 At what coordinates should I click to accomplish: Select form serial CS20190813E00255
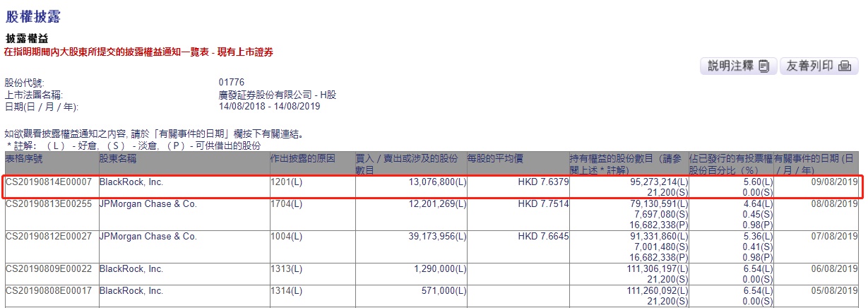point(48,203)
